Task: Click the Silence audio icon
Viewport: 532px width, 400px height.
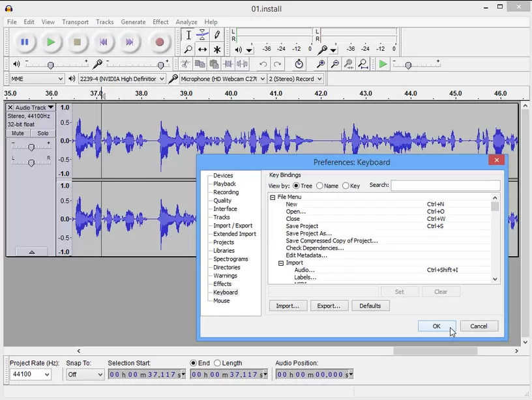Action: (x=242, y=64)
